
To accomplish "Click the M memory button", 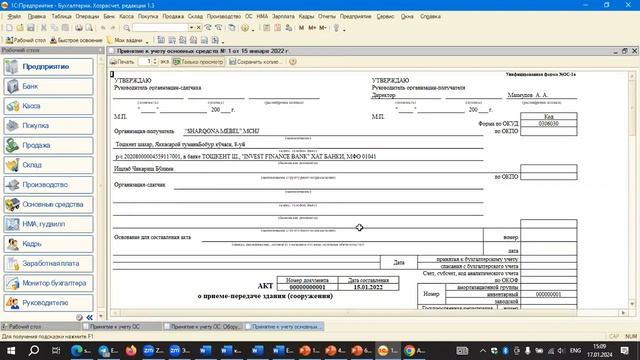I will [301, 28].
